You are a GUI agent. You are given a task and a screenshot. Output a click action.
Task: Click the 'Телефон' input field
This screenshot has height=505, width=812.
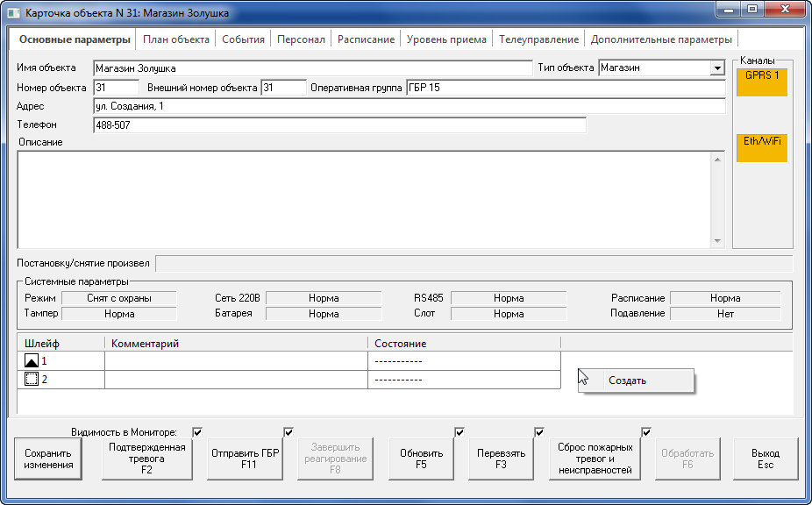point(339,124)
